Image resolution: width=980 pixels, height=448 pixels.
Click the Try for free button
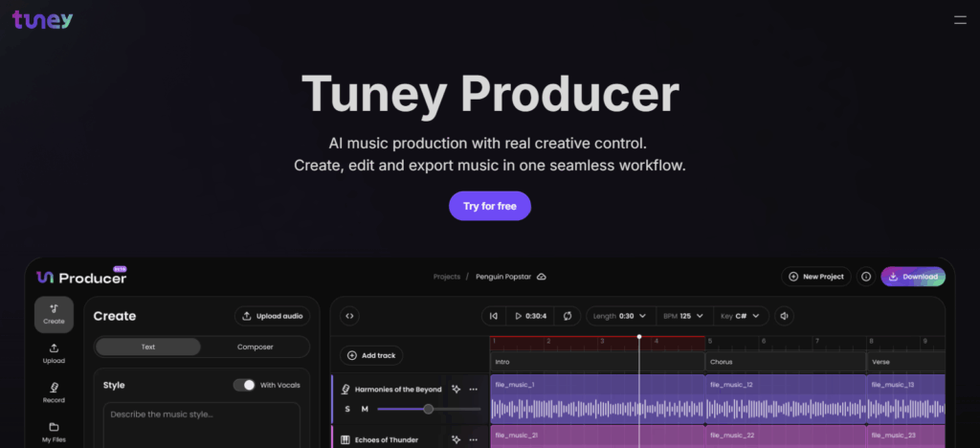pos(490,206)
